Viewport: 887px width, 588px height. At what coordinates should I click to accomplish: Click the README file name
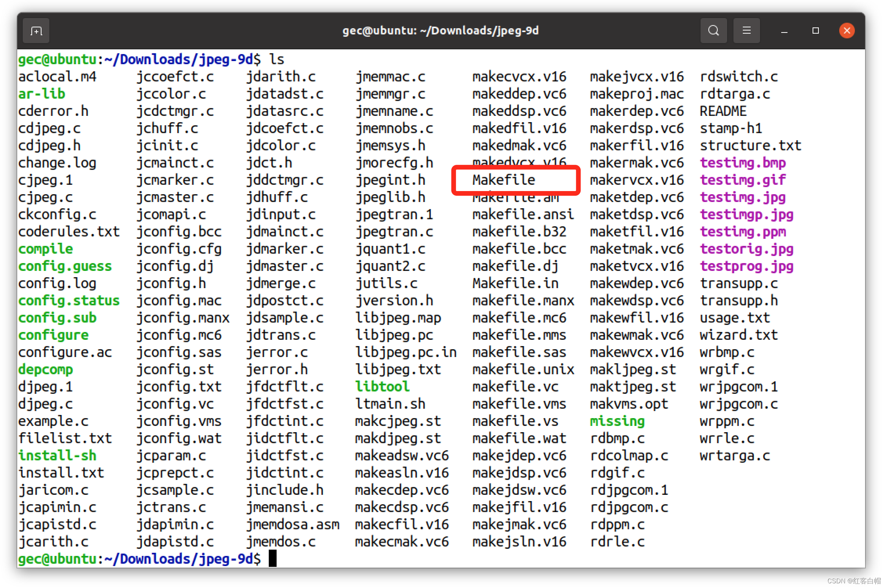tap(723, 111)
